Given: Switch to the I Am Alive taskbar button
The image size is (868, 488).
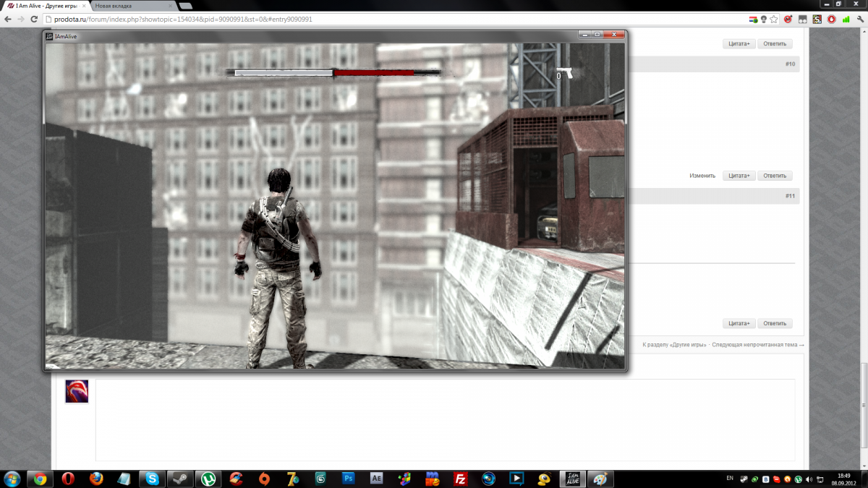Looking at the screenshot, I should tap(572, 479).
